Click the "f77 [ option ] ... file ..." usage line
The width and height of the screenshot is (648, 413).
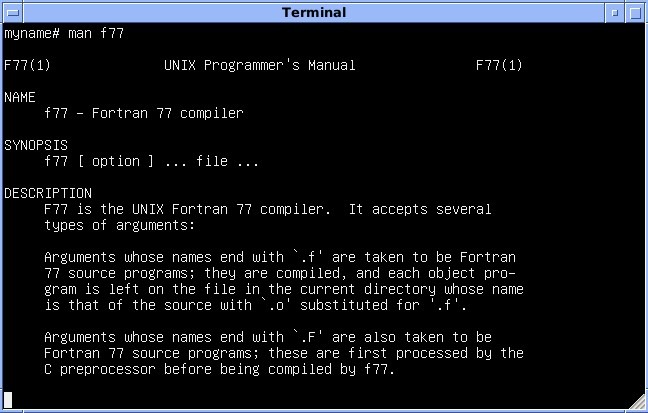pyautogui.click(x=151, y=162)
